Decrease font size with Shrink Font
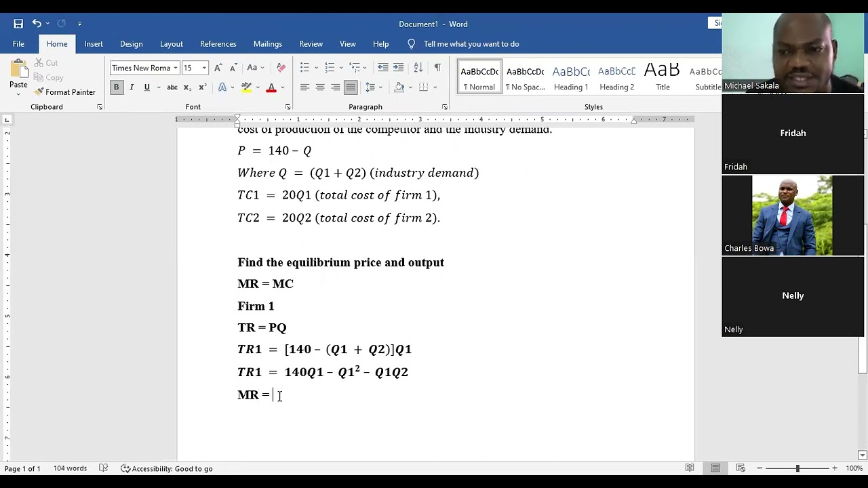Viewport: 868px width, 488px height. coord(233,68)
